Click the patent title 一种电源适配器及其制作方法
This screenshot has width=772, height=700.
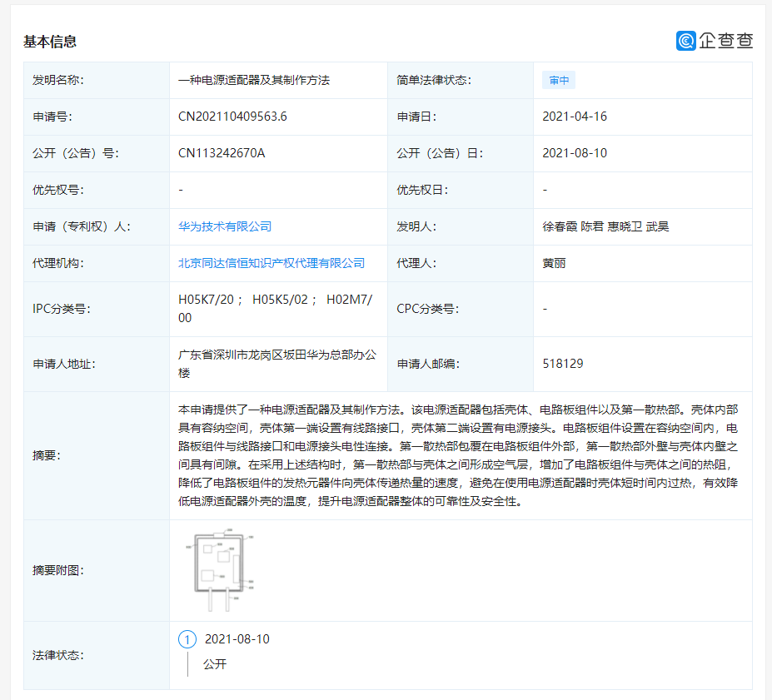click(254, 80)
